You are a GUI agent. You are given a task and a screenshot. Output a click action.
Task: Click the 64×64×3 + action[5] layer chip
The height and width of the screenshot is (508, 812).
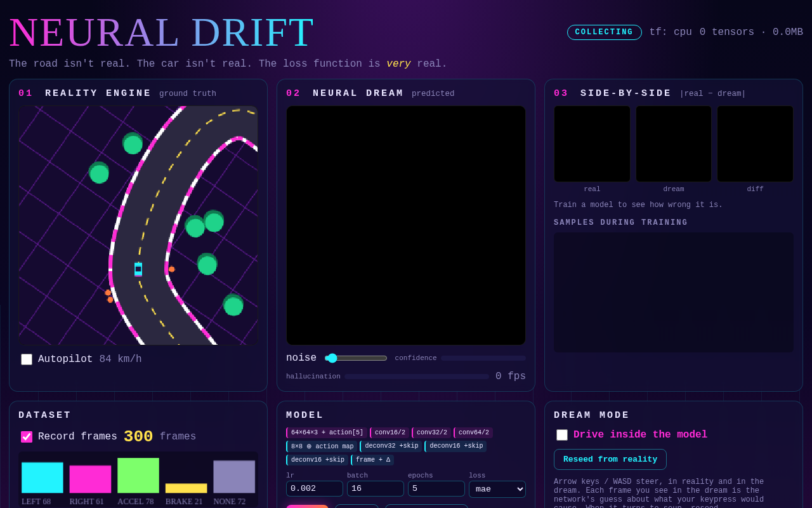(x=327, y=432)
